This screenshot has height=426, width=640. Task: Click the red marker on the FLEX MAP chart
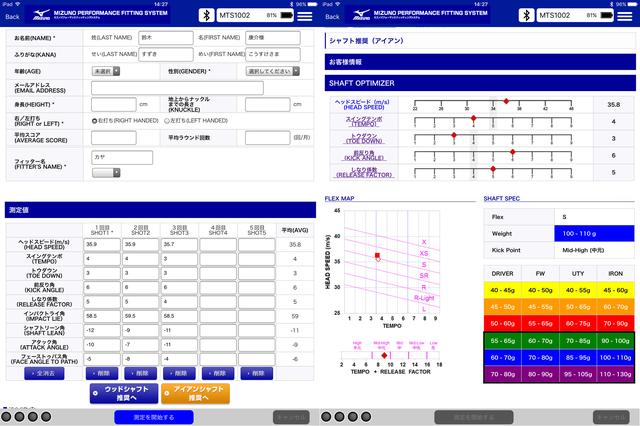click(377, 255)
